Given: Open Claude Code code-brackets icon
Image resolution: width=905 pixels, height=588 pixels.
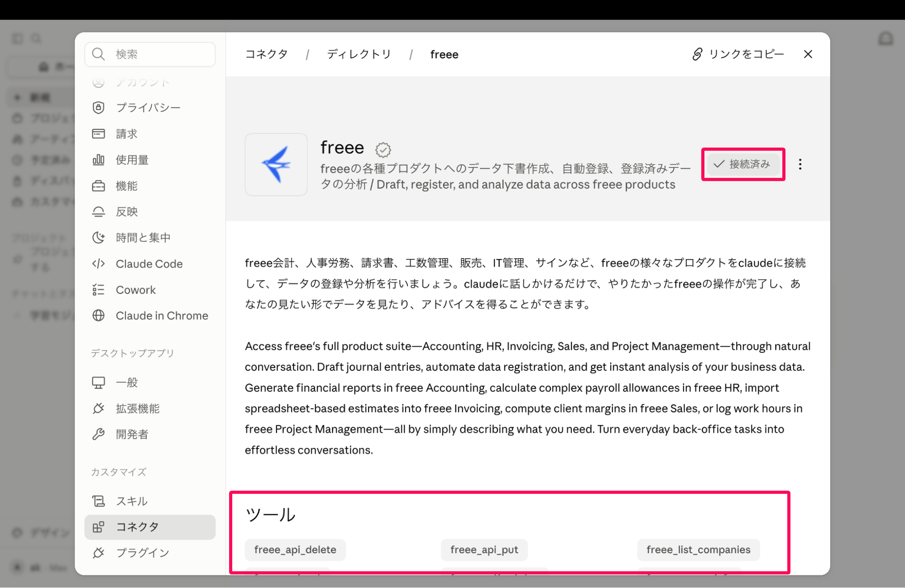Looking at the screenshot, I should 98,264.
